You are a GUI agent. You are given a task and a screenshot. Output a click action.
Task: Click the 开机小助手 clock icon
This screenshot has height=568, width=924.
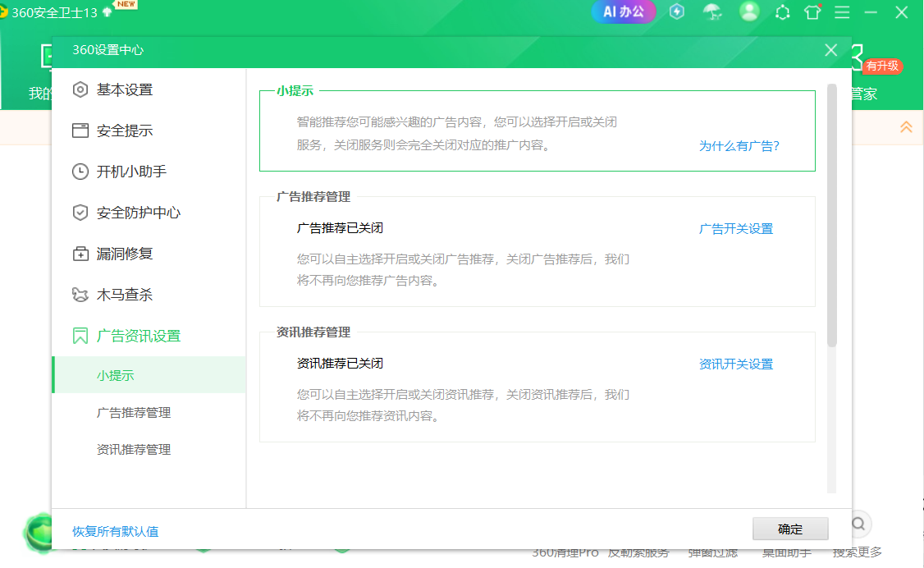pos(80,172)
